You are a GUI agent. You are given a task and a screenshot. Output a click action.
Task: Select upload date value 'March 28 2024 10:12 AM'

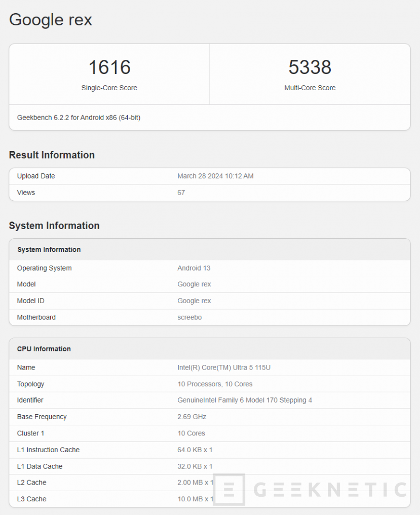215,176
